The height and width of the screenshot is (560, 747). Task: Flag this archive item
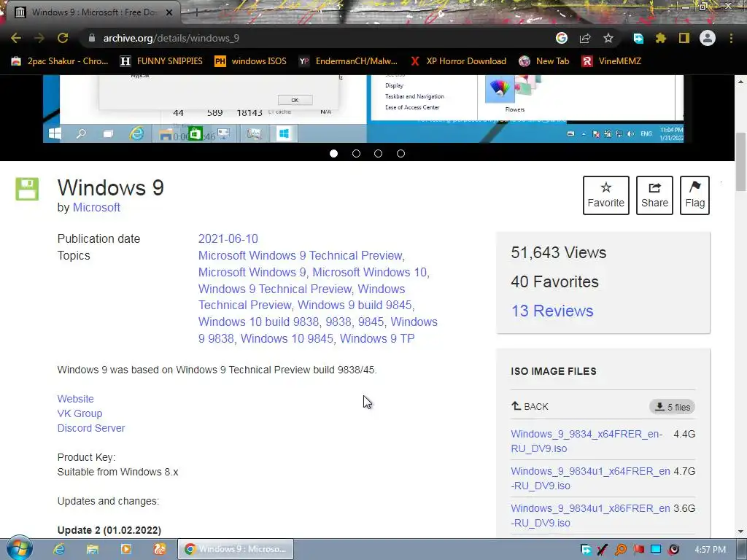tap(694, 195)
